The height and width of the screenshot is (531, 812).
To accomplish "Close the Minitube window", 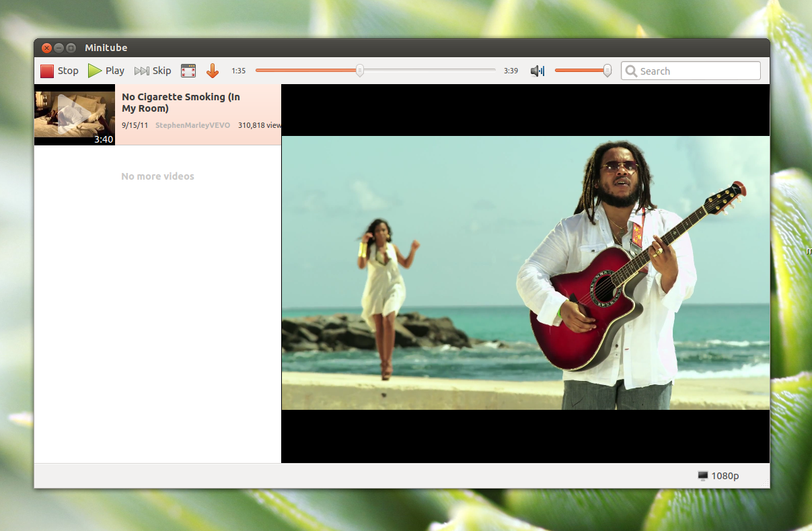I will pos(46,48).
